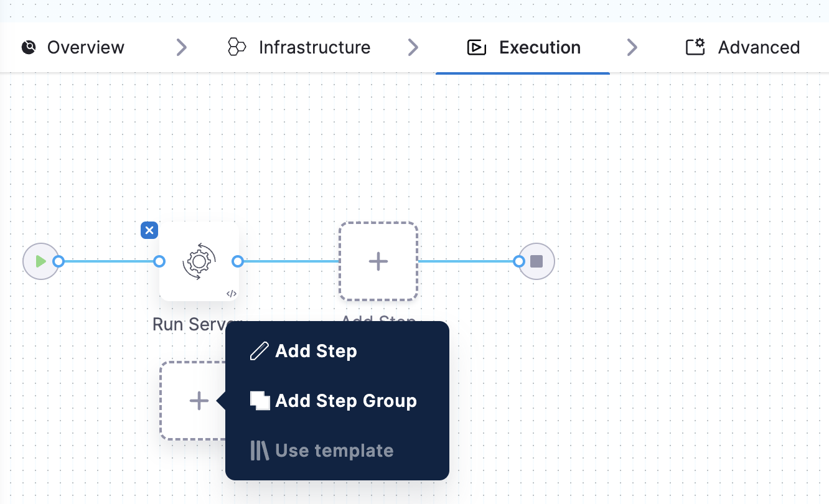Click the pencil icon beside Add Step

coord(259,351)
